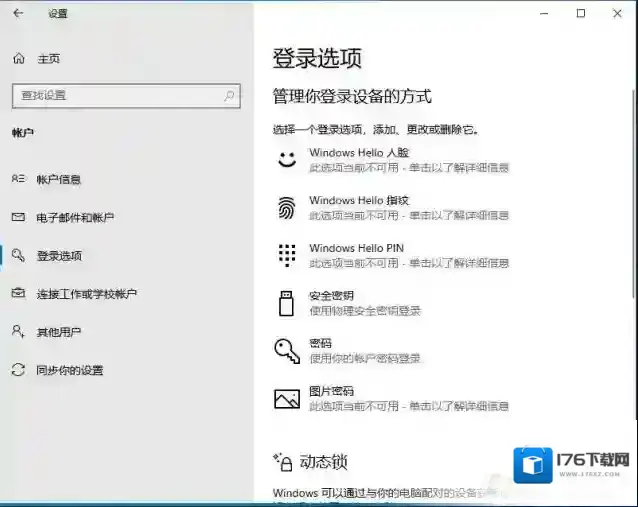The width and height of the screenshot is (638, 507).
Task: Click 使用物理安全密钥登录 description text
Action: point(365,311)
